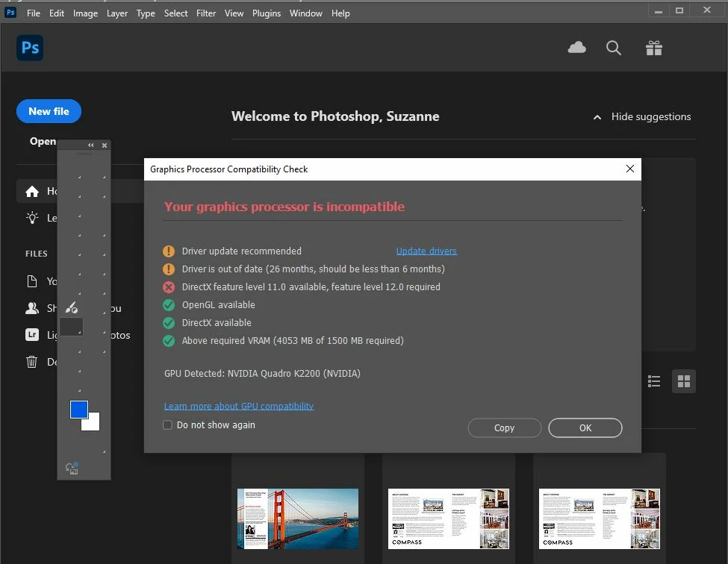
Task: Click the share image icon at toolbar bottom
Action: tap(72, 468)
